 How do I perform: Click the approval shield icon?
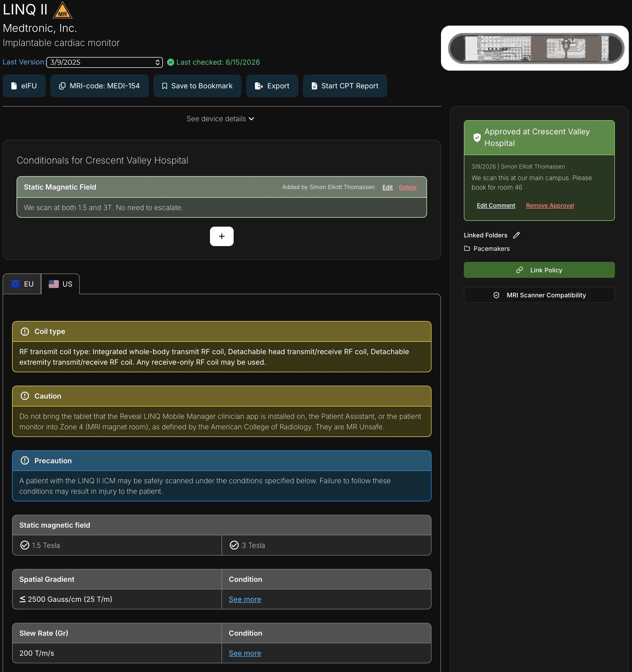coord(477,138)
